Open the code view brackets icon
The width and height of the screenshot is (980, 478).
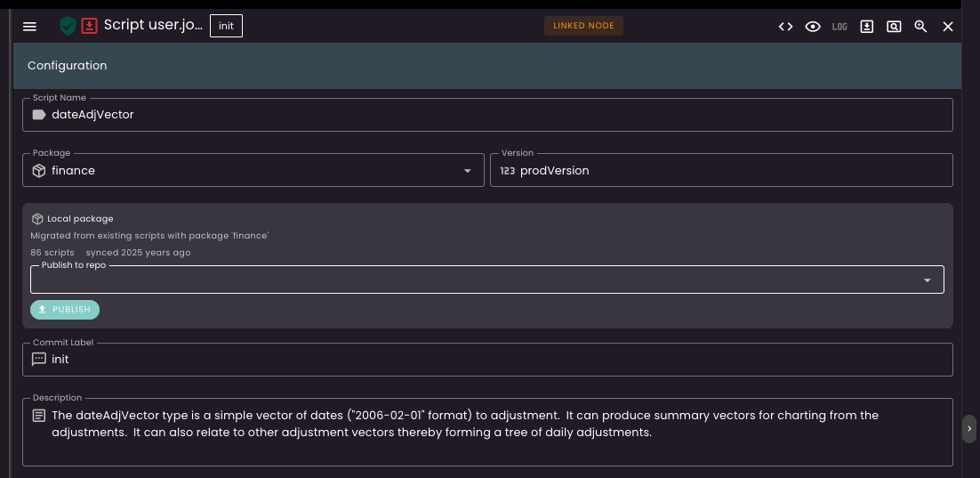[x=785, y=27]
